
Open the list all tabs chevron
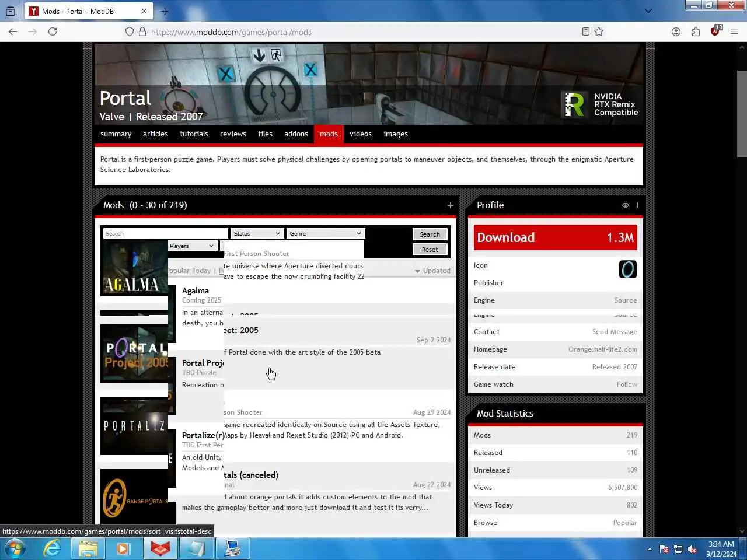point(648,11)
